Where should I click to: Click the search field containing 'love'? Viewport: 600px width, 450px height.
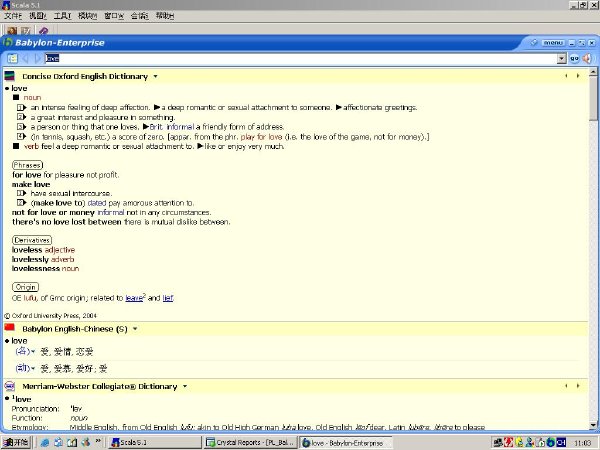pyautogui.click(x=301, y=59)
